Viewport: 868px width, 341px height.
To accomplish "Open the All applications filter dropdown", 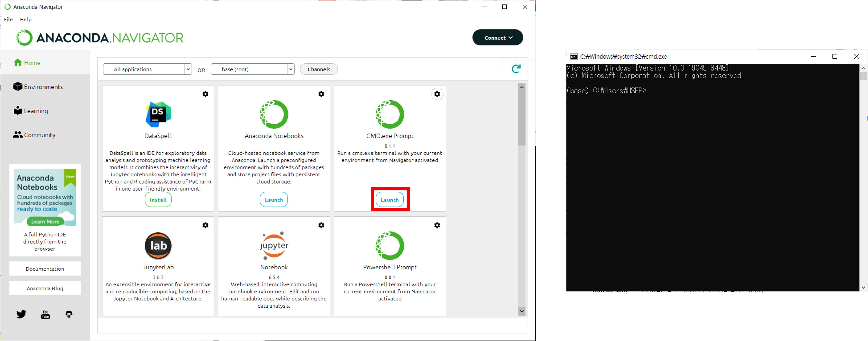I will tap(147, 69).
